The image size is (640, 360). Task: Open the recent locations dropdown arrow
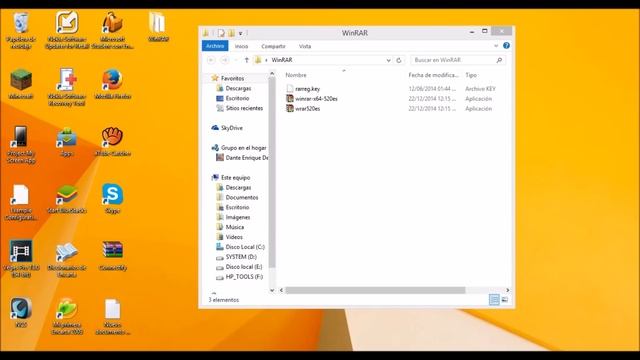click(236, 60)
